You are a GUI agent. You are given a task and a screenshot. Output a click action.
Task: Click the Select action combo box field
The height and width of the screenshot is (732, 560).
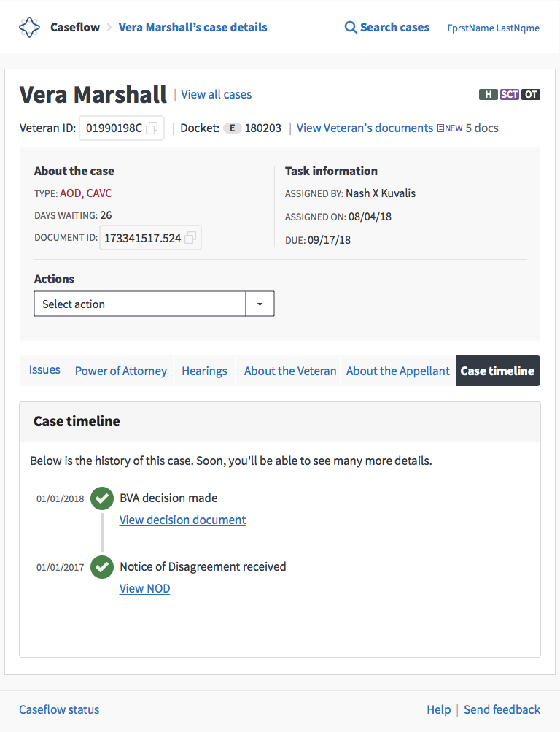tap(154, 304)
